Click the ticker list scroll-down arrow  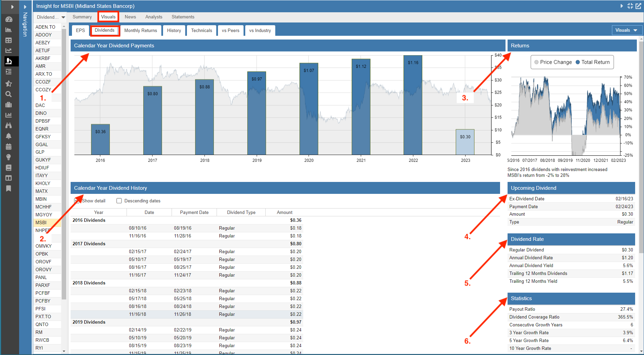(x=64, y=351)
